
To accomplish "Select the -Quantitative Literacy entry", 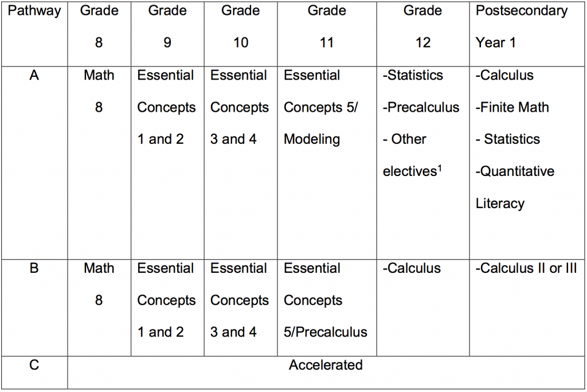I will 515,187.
